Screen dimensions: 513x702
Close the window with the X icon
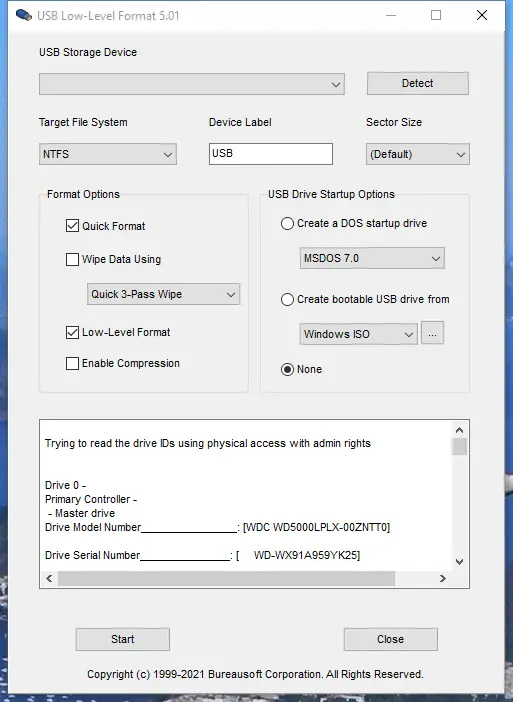(x=482, y=15)
